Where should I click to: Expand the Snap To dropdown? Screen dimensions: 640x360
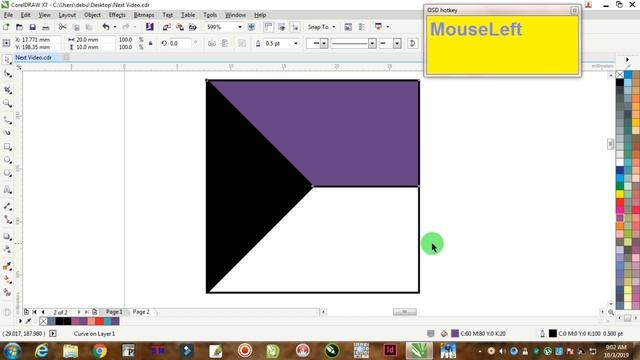tap(334, 27)
